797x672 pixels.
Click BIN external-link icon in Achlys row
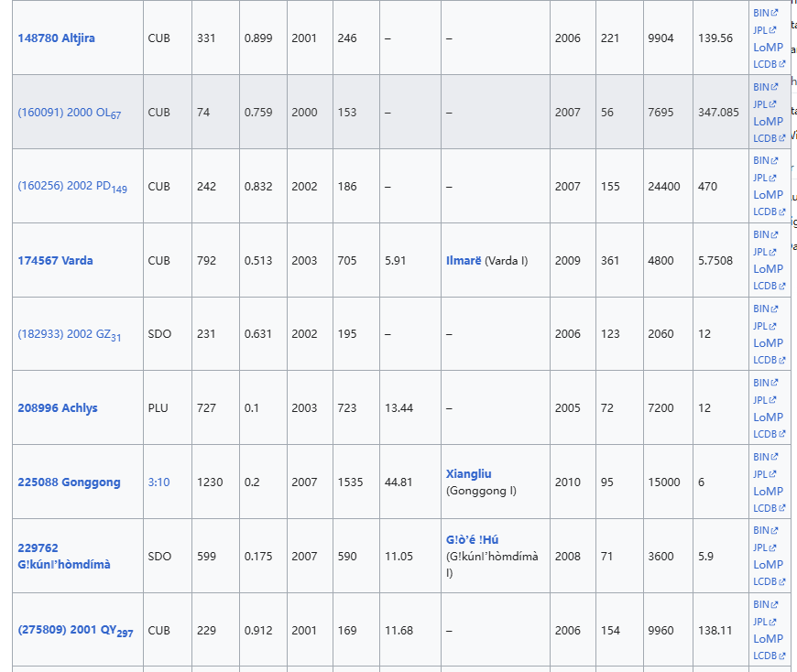click(773, 383)
